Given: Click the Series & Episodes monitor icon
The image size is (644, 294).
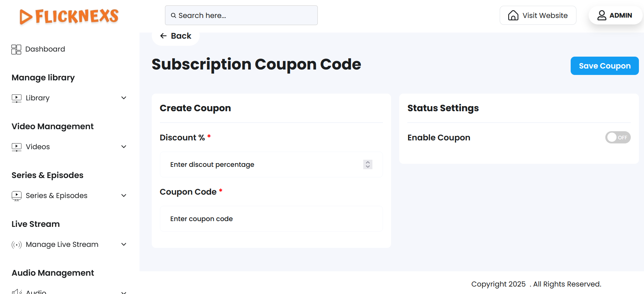Looking at the screenshot, I should point(16,196).
